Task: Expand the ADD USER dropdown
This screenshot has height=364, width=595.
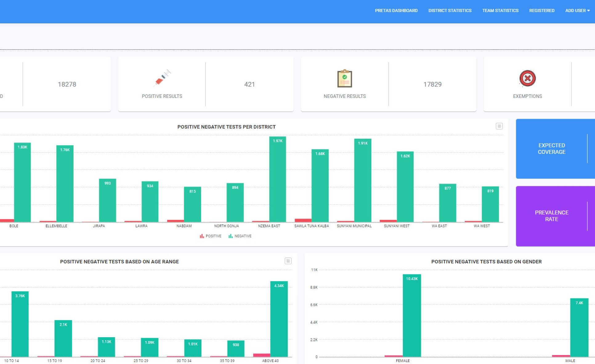Action: [x=577, y=10]
